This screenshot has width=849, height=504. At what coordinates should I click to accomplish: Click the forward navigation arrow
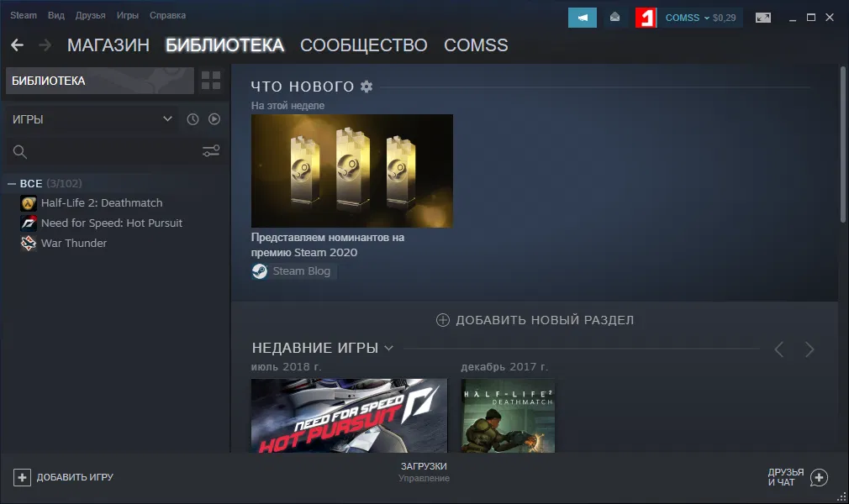click(45, 45)
